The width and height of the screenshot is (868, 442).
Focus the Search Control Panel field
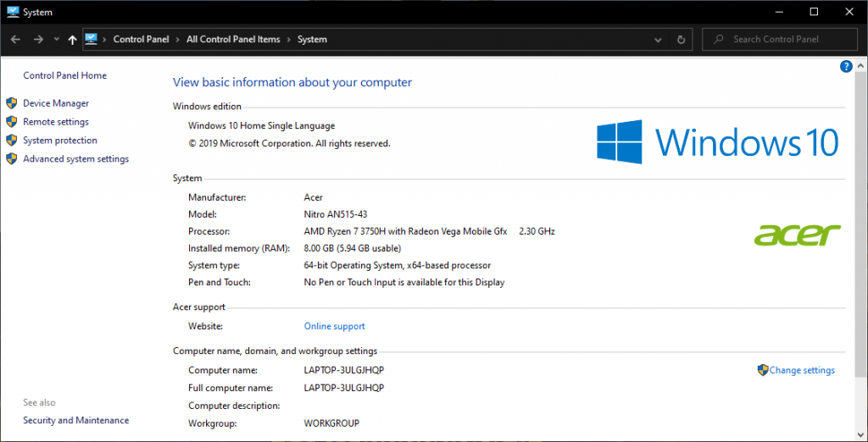pyautogui.click(x=779, y=39)
